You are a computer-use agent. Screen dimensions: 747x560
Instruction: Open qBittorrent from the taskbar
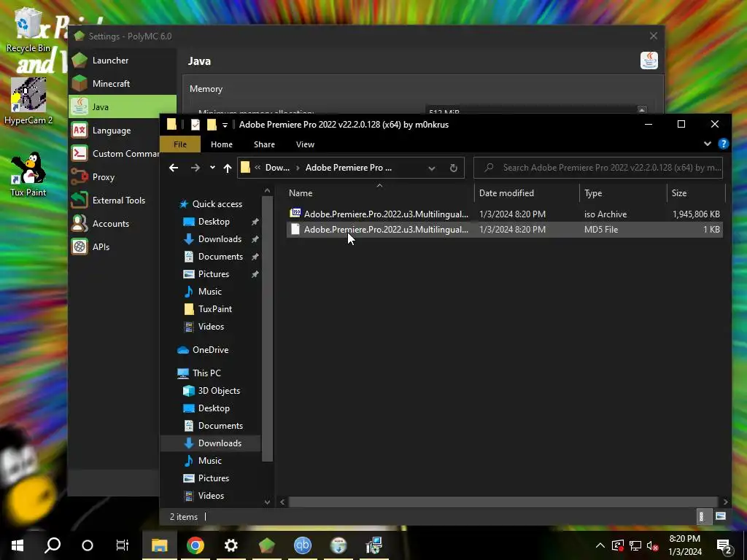click(303, 545)
